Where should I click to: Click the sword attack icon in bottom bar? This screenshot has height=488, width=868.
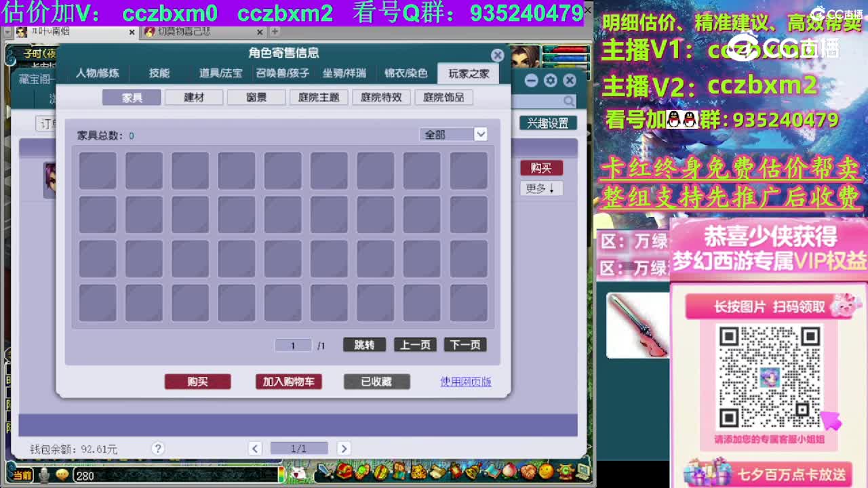[x=326, y=470]
